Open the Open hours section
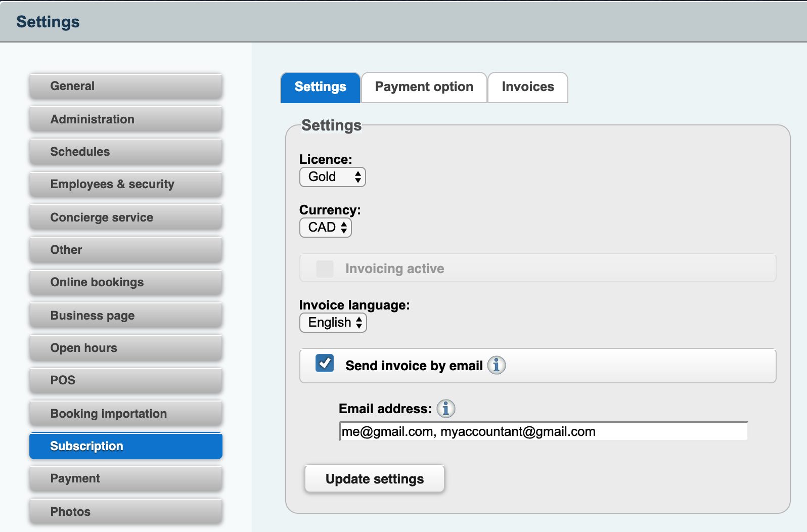Screen dimensions: 807x532 click(x=126, y=348)
